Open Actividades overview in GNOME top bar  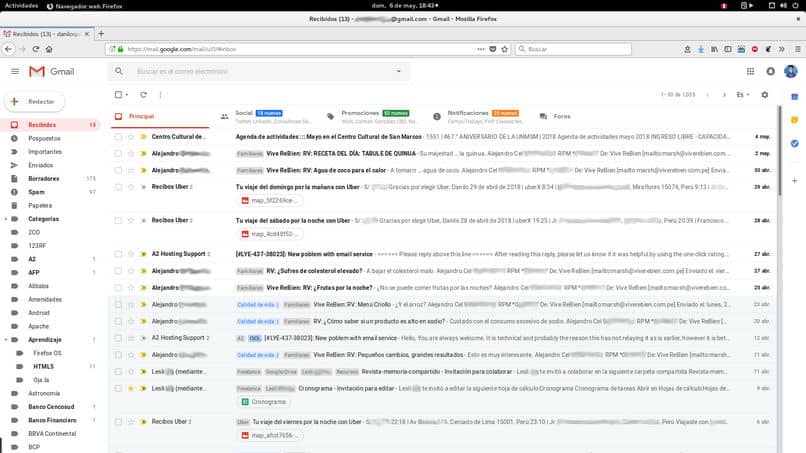pos(22,6)
